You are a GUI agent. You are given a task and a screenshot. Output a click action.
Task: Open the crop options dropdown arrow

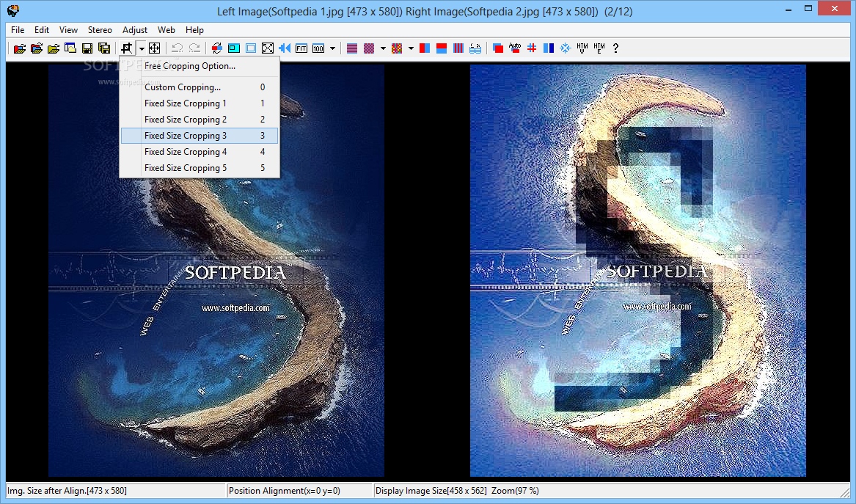pyautogui.click(x=142, y=48)
